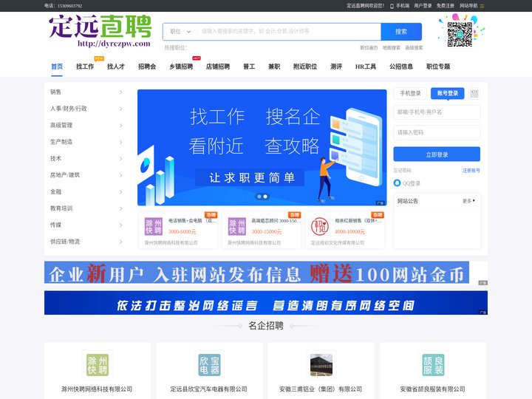
Task: Open 安徽三甫铝业 company photo thumbnail
Action: click(321, 365)
